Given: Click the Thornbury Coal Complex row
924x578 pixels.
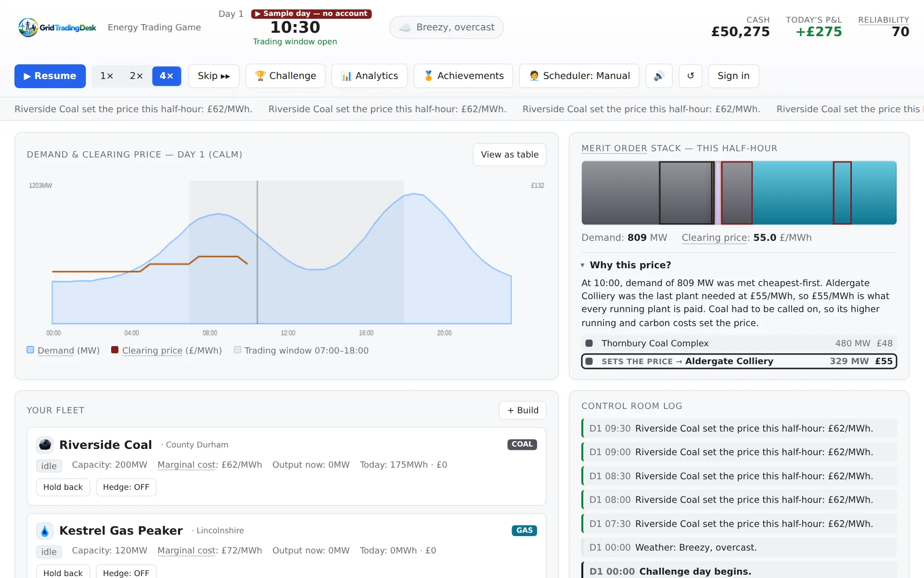Looking at the screenshot, I should coord(739,343).
